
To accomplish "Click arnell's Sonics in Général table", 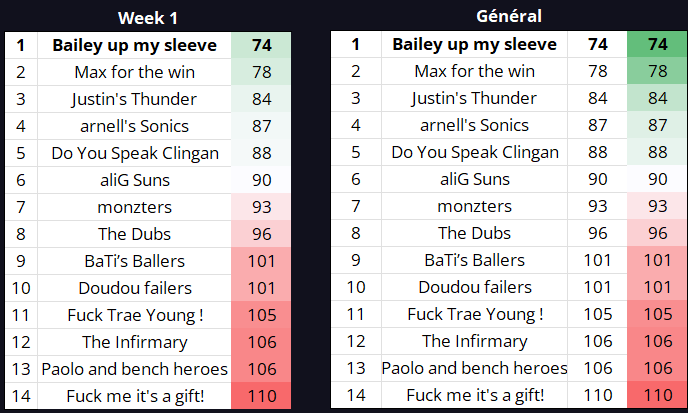I will pos(474,126).
